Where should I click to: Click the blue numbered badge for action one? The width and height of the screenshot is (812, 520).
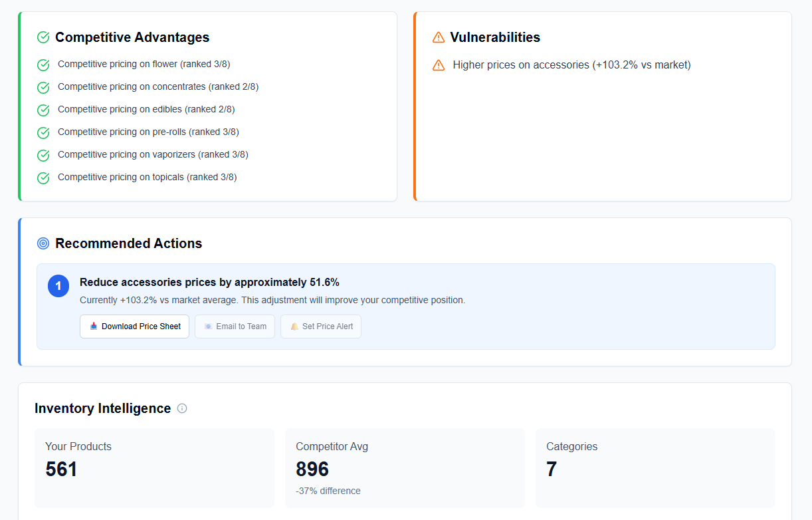(58, 285)
